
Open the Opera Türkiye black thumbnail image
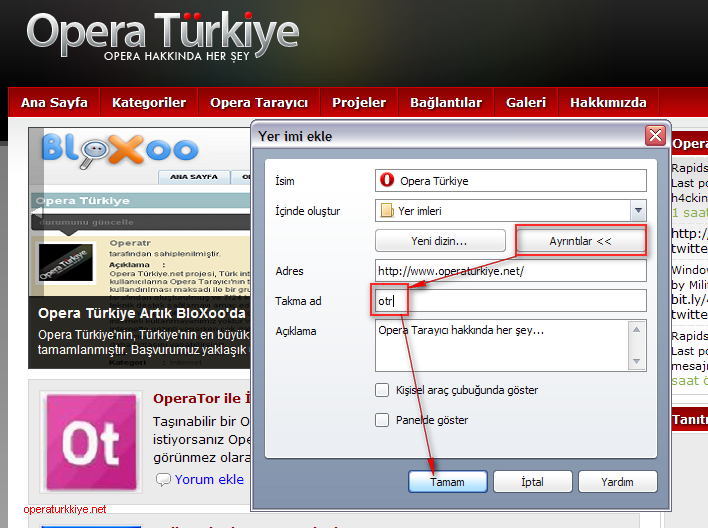click(x=66, y=262)
